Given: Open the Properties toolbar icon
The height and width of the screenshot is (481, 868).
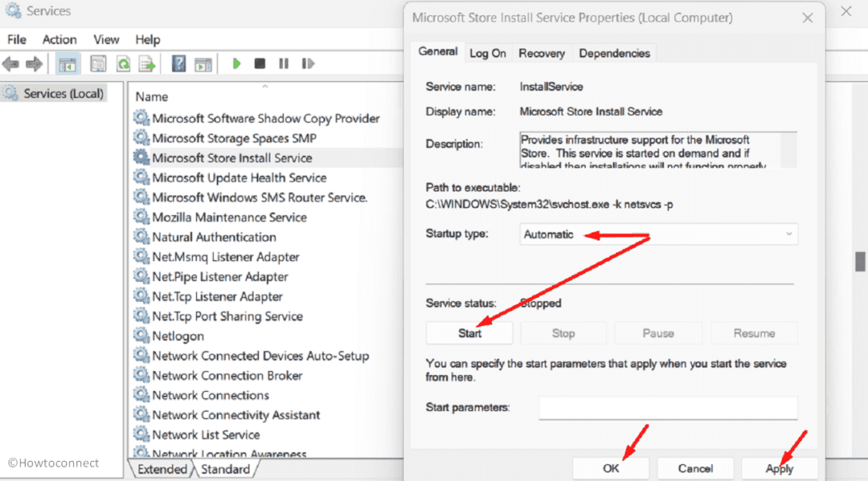Looking at the screenshot, I should [98, 65].
